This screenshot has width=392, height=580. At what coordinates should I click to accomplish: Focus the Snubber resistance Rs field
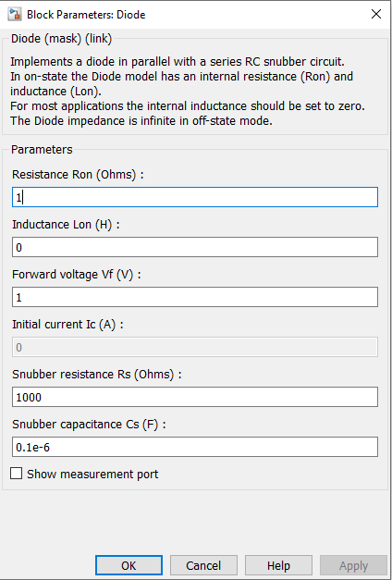coord(195,397)
